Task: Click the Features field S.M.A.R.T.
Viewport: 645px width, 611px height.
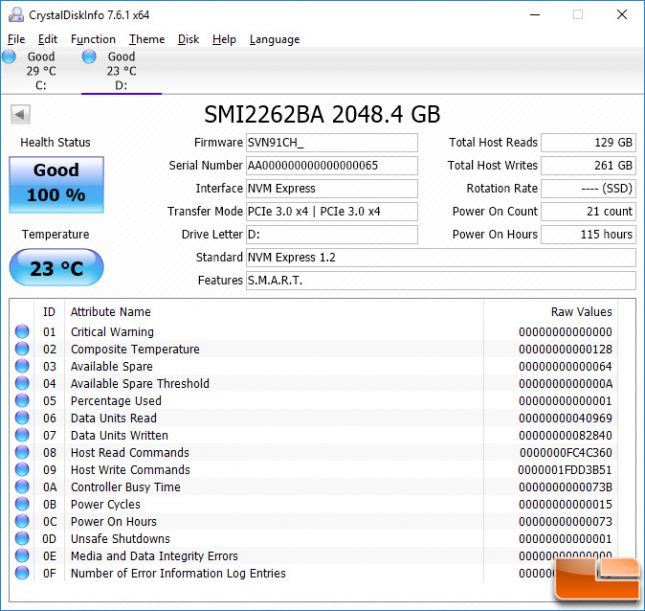Action: click(441, 281)
